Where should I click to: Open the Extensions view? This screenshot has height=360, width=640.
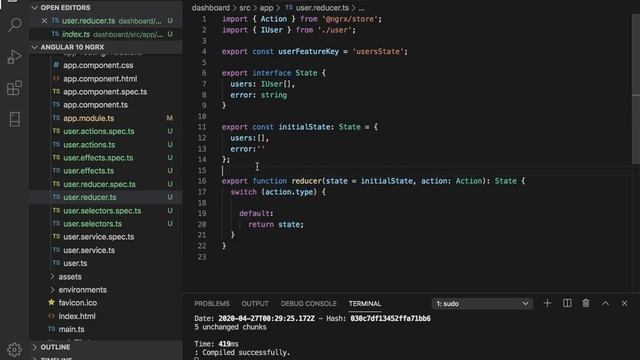tap(15, 88)
